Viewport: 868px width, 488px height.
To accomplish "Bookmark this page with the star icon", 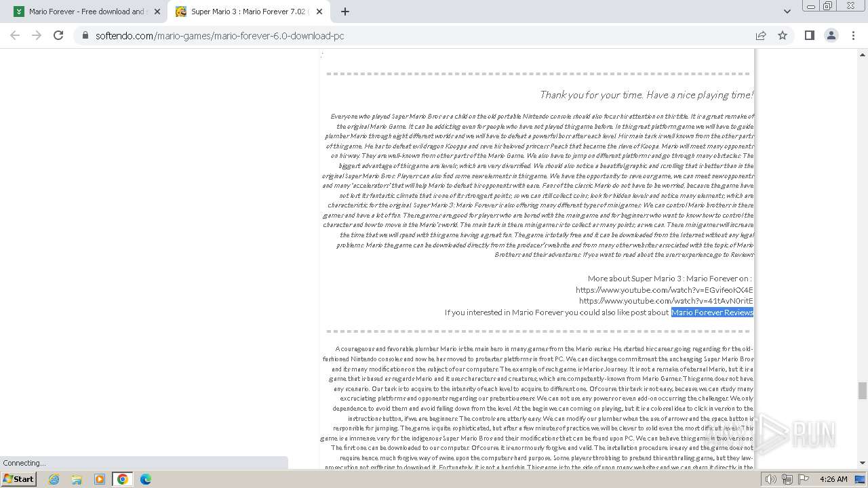I will [783, 36].
